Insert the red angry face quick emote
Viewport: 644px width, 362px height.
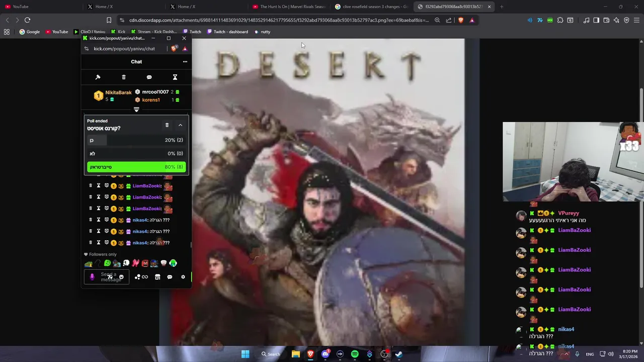point(145,263)
